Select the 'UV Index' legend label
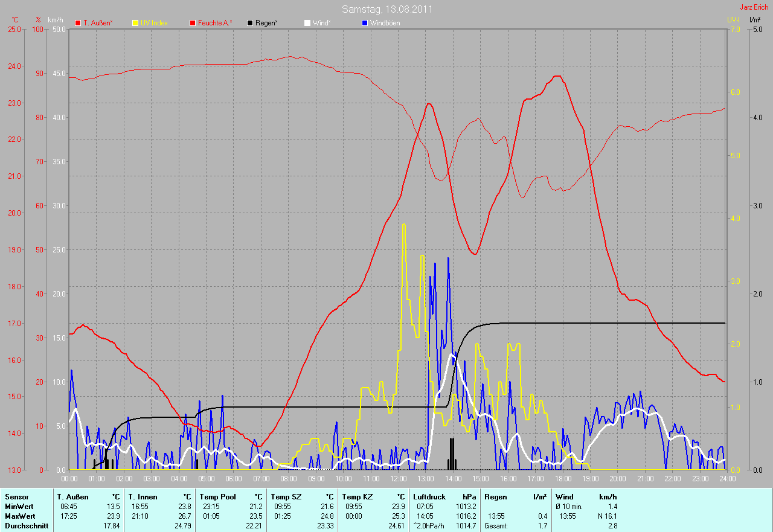This screenshot has width=773, height=532. 154,23
